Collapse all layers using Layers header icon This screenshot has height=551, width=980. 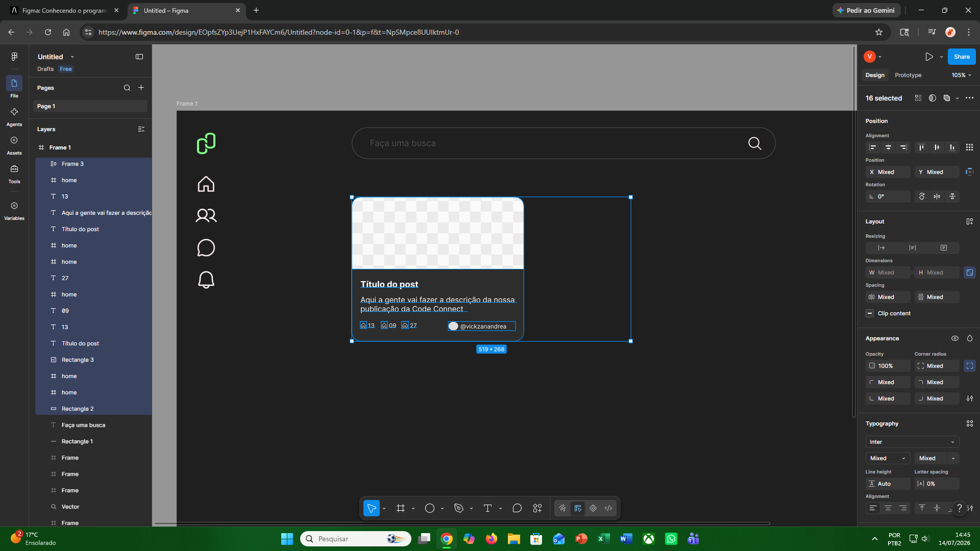(141, 129)
